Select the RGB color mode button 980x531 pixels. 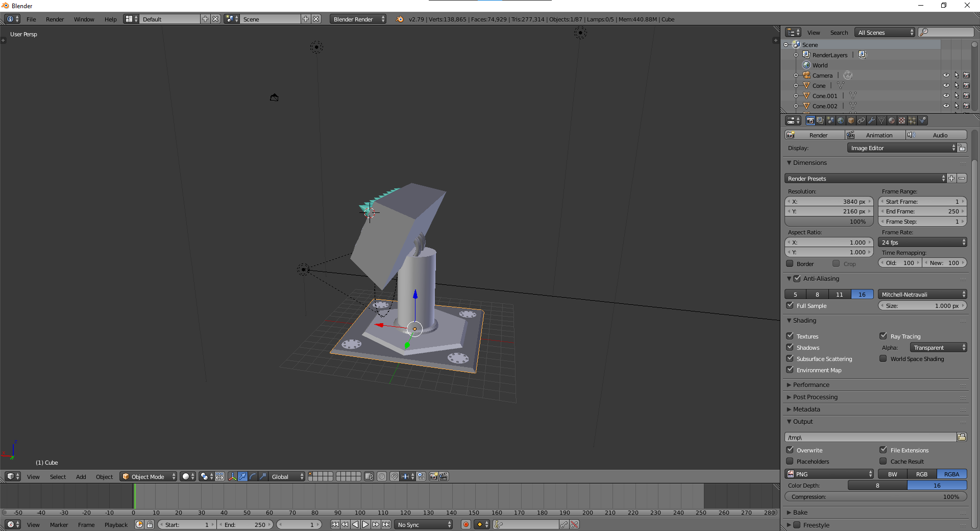coord(921,474)
